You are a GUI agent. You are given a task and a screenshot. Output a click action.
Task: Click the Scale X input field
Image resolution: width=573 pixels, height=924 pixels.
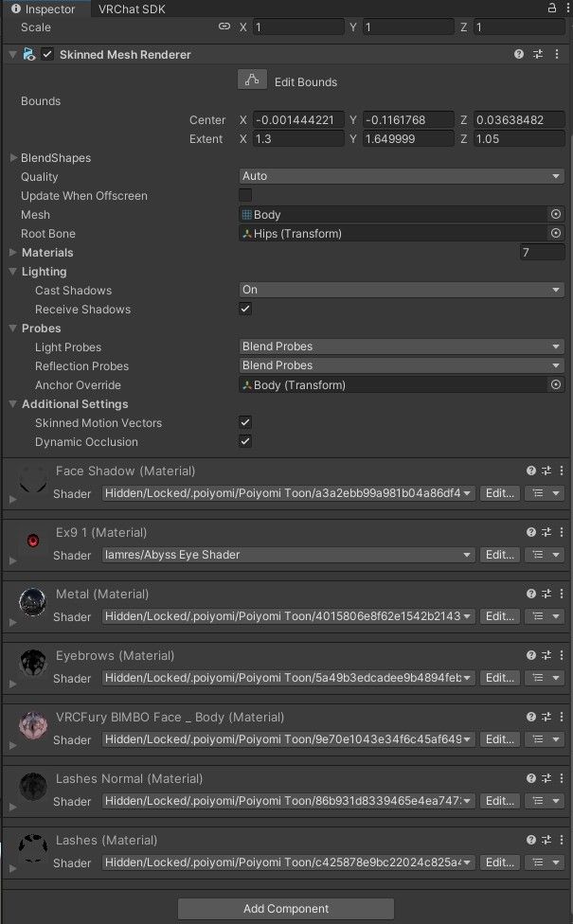coord(298,27)
